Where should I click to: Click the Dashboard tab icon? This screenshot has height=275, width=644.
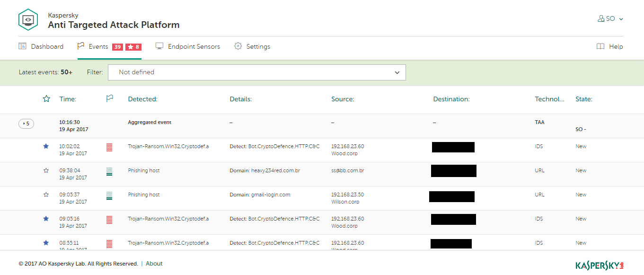pyautogui.click(x=22, y=46)
